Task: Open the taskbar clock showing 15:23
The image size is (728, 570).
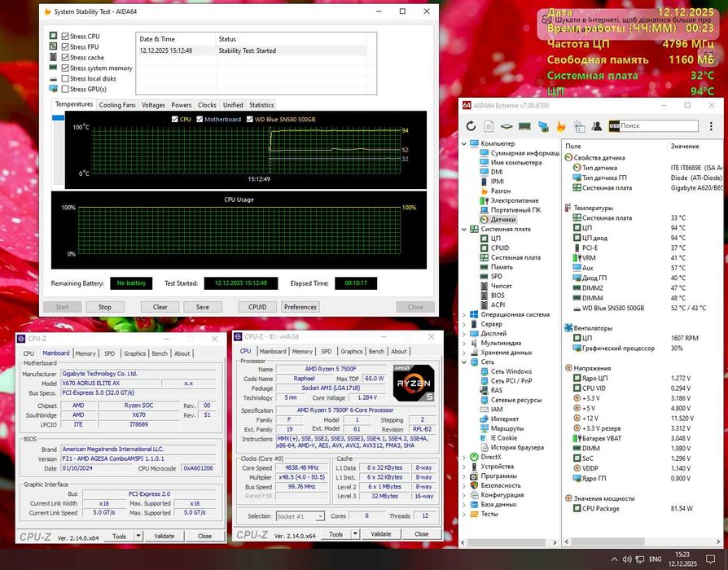Action: pyautogui.click(x=682, y=559)
